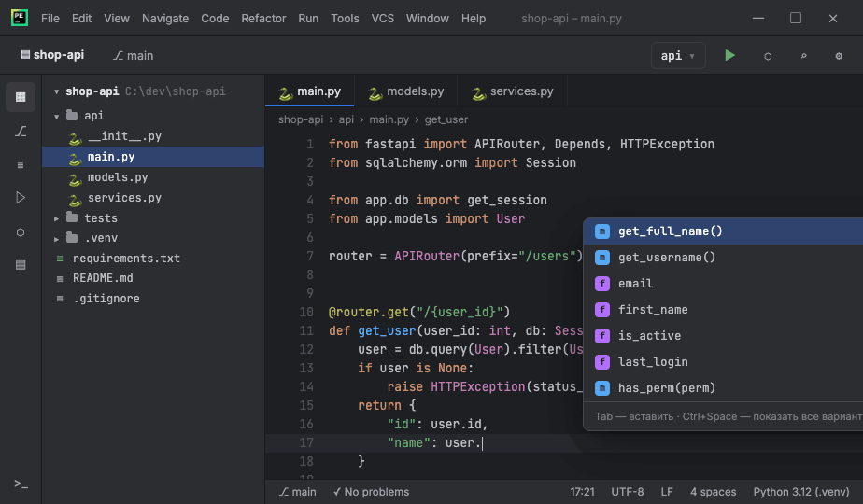863x504 pixels.
Task: Open the Structure sidebar icon
Action: [21, 164]
